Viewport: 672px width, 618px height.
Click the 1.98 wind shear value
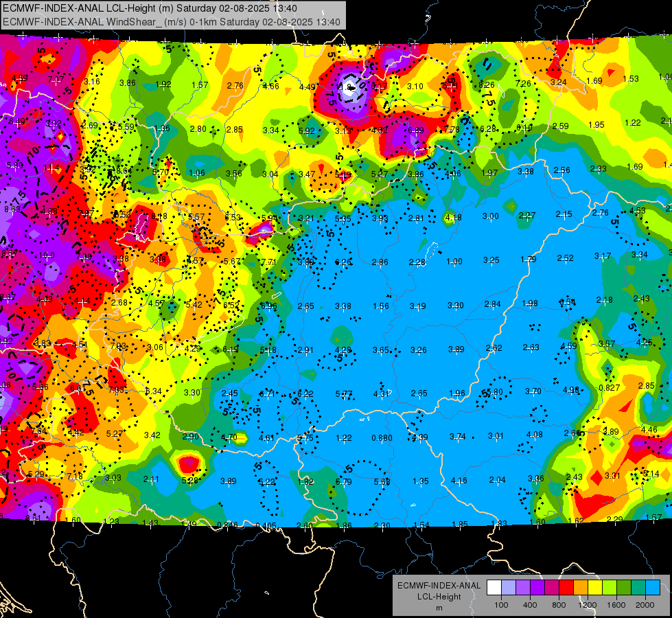530,304
